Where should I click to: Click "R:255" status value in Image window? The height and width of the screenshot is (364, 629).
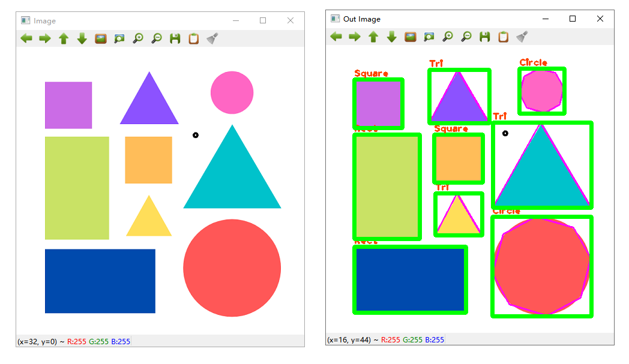[77, 342]
